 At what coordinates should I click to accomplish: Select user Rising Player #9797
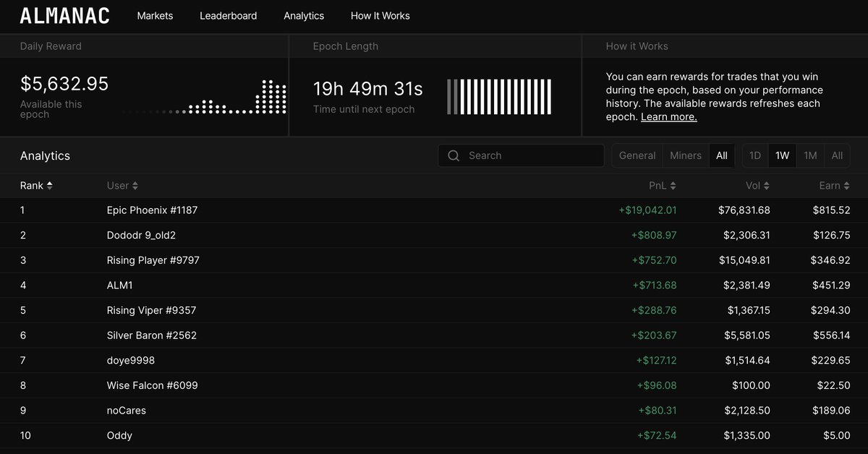[153, 260]
